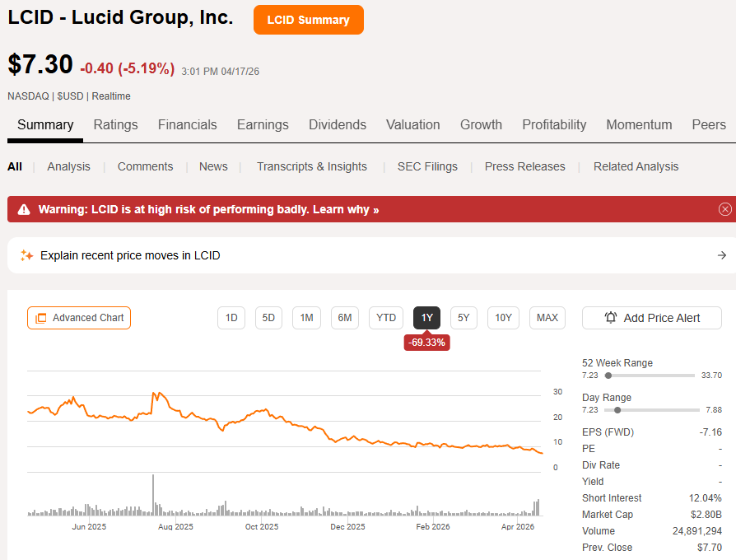Viewport: 736px width, 560px height.
Task: Click the EPS (FWD) value -7.16
Action: [710, 432]
